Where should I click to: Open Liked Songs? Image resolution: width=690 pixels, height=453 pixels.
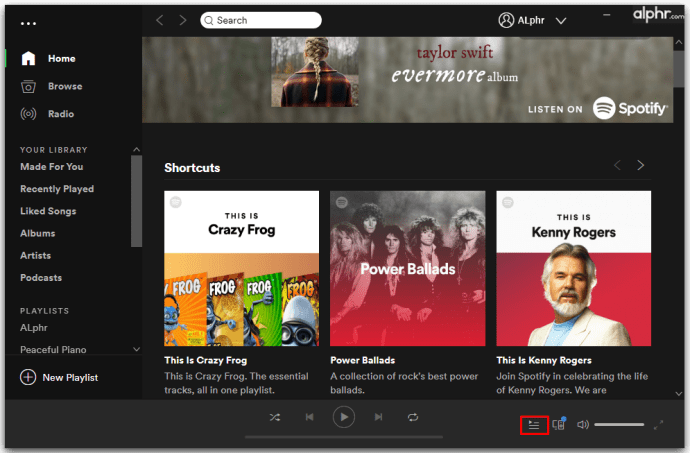point(48,211)
